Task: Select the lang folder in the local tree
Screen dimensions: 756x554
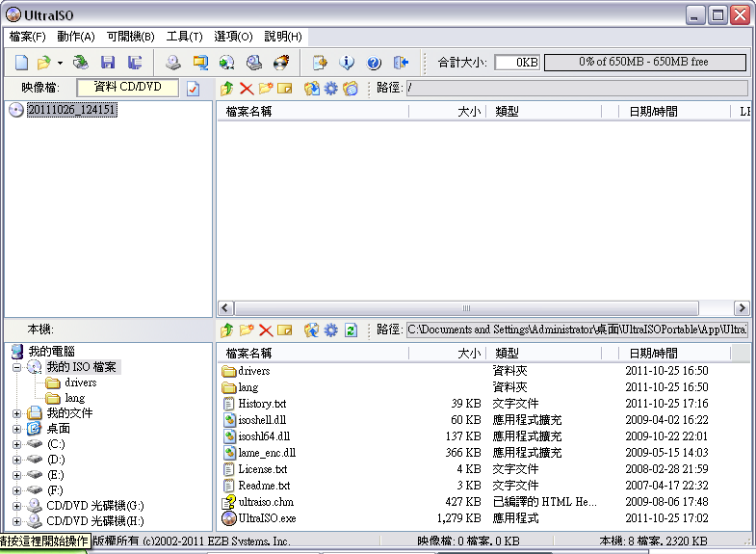Action: pos(75,398)
